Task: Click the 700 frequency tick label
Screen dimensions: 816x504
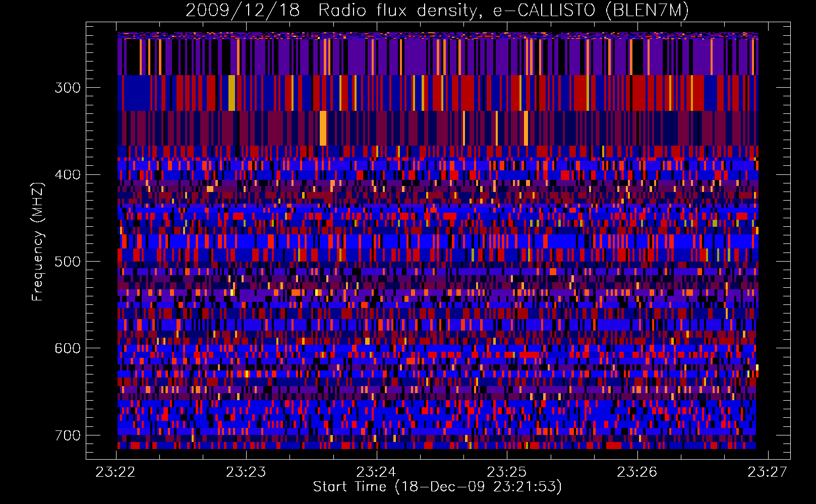Action: point(68,435)
